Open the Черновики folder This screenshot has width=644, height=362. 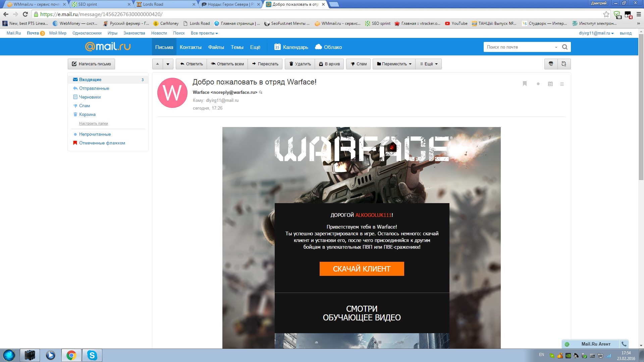90,97
